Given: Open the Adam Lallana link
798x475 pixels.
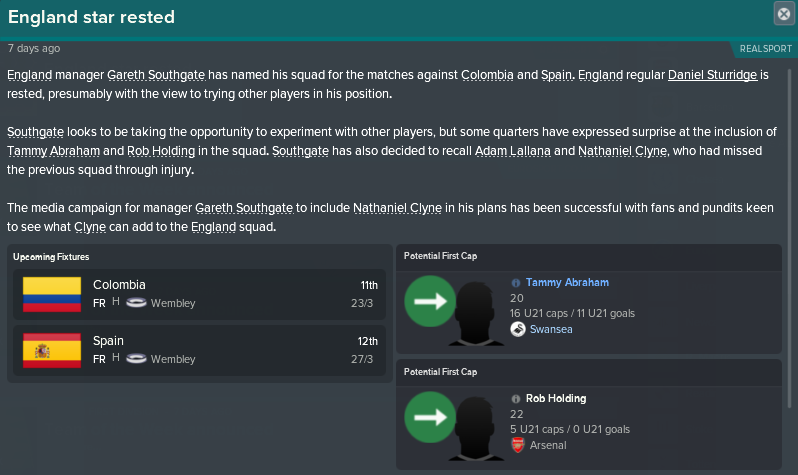Looking at the screenshot, I should (512, 151).
